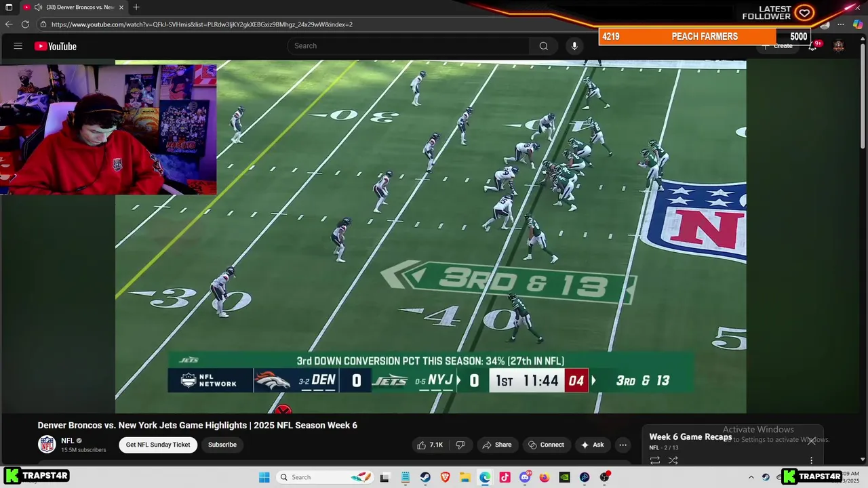The width and height of the screenshot is (868, 488).
Task: Open TikTok app from taskbar
Action: tap(505, 477)
